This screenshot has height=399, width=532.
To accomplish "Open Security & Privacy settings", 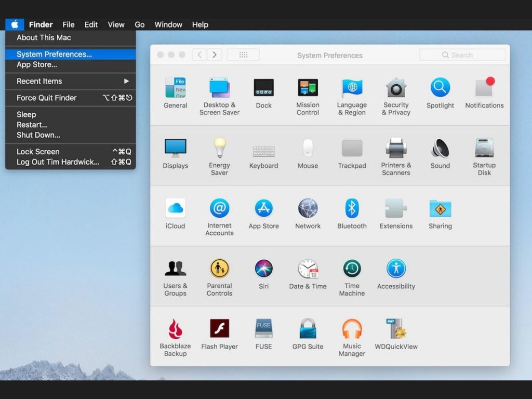I will coord(396,87).
